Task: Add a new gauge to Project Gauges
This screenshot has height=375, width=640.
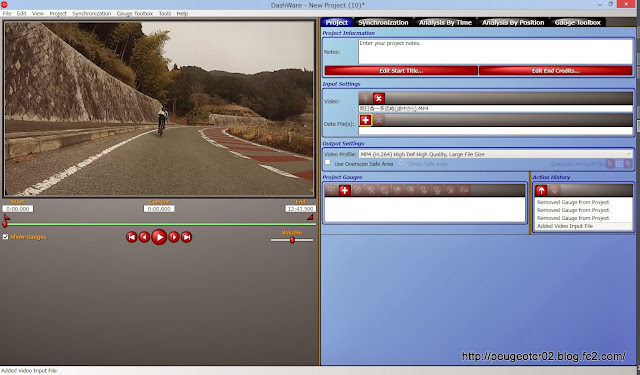Action: coord(344,190)
